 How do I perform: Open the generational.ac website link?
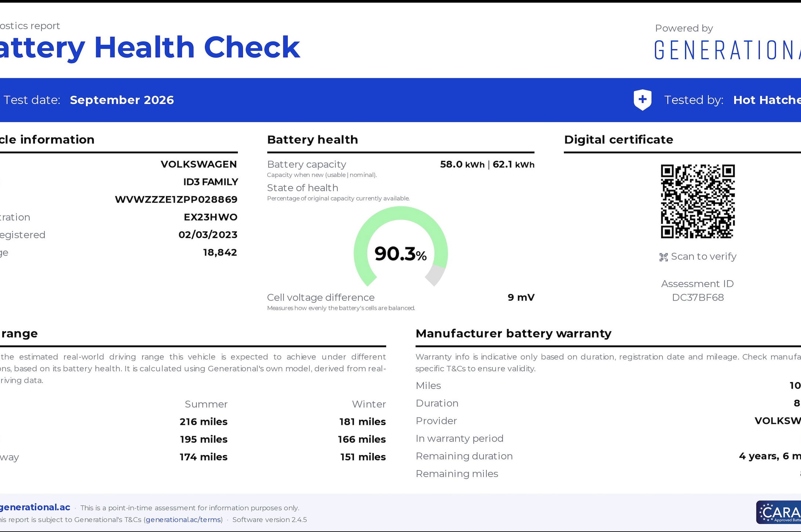(35, 507)
